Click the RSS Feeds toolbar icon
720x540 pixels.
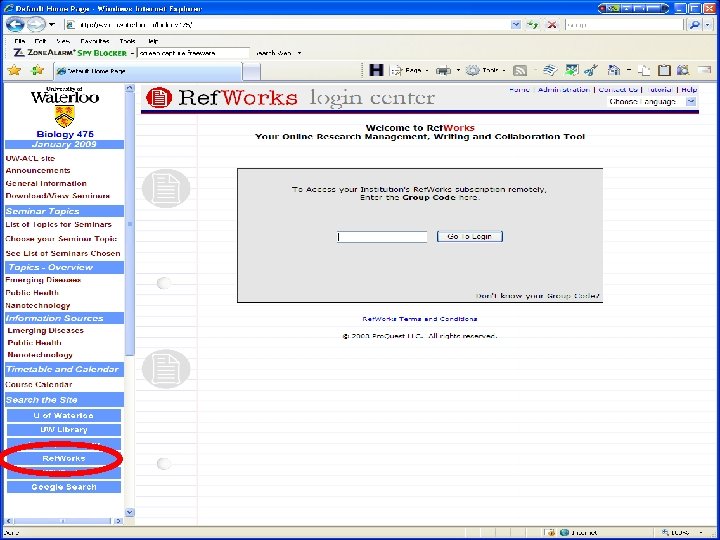tap(520, 70)
